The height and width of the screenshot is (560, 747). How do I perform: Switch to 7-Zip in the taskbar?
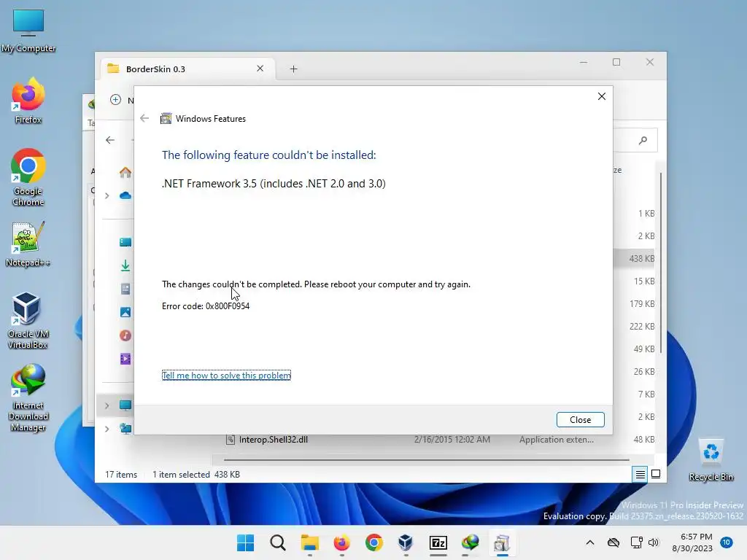tap(438, 542)
